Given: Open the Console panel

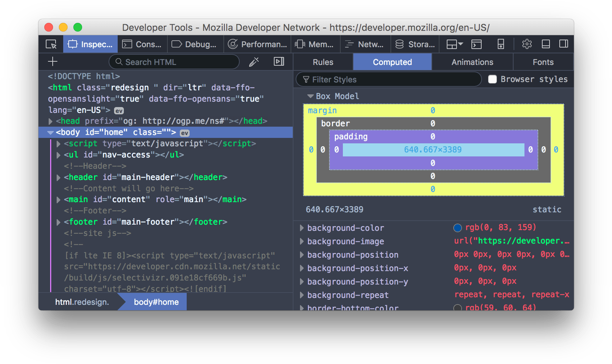Looking at the screenshot, I should coord(142,44).
